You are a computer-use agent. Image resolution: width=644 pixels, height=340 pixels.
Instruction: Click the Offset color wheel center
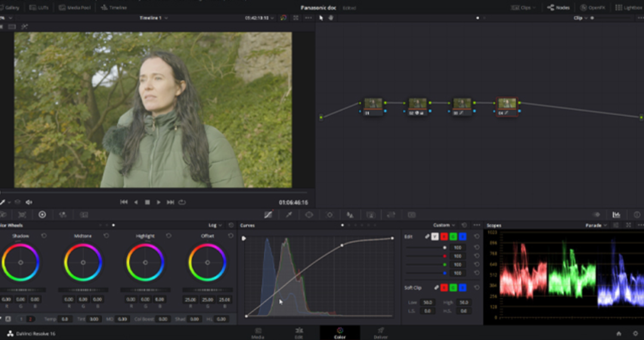coord(207,262)
